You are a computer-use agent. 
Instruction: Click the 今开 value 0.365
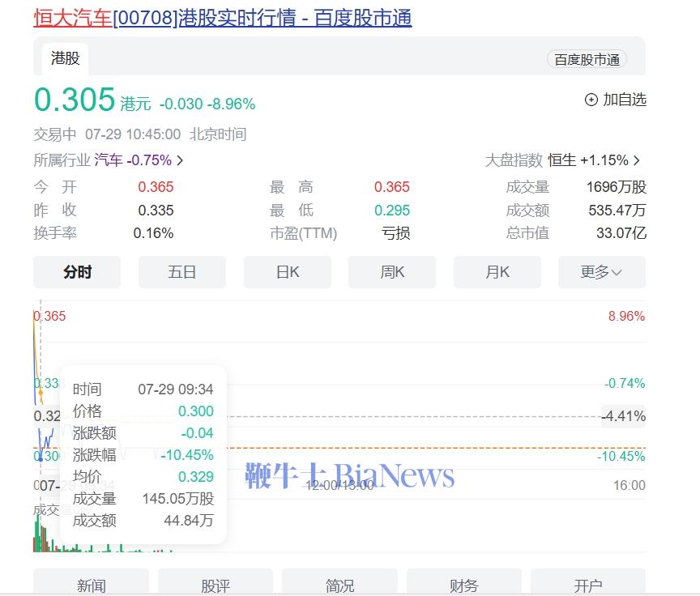(x=156, y=187)
